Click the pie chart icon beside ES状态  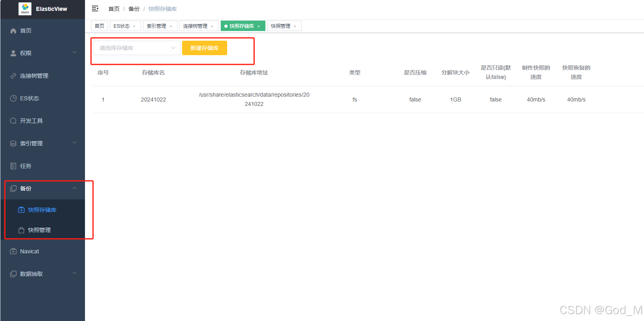coord(13,98)
